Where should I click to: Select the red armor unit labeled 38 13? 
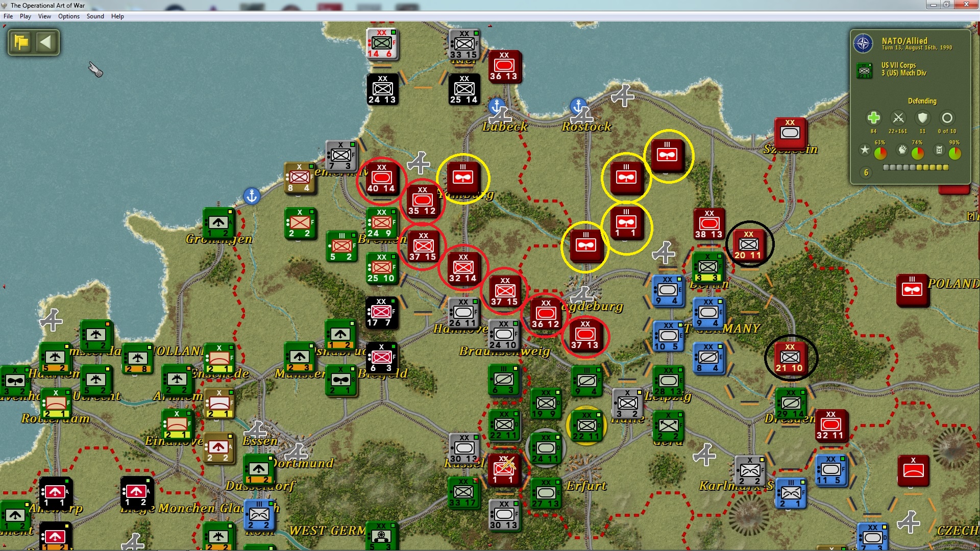point(708,224)
